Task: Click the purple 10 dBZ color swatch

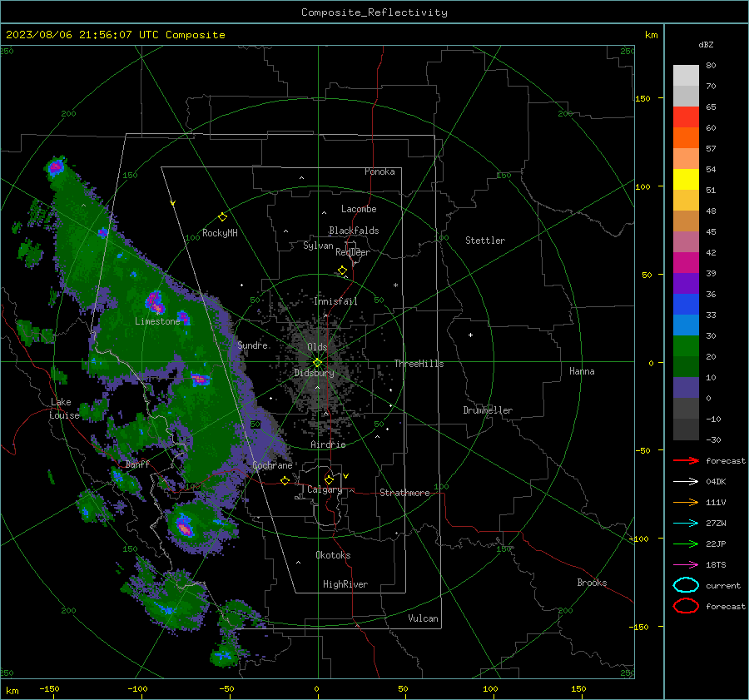Action: point(686,387)
